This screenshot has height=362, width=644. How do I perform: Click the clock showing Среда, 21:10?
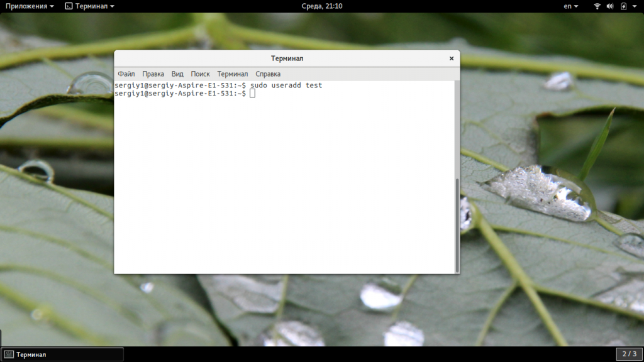click(321, 6)
